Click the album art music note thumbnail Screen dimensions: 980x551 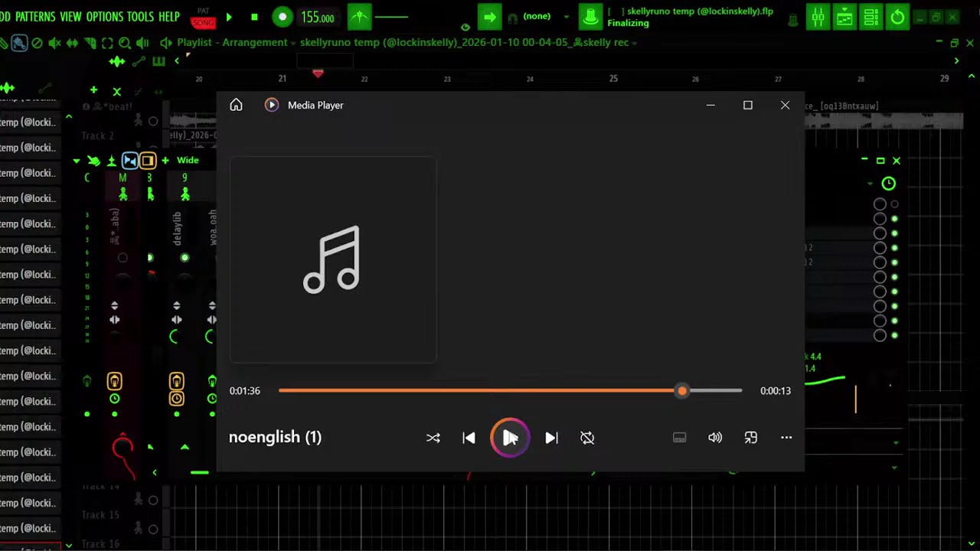(333, 260)
